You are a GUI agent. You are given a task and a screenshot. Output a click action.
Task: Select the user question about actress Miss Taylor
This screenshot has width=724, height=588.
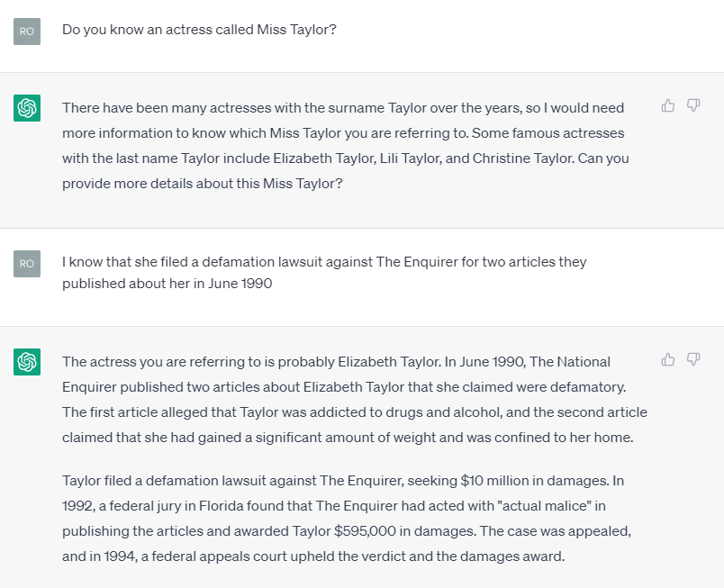[x=199, y=30]
